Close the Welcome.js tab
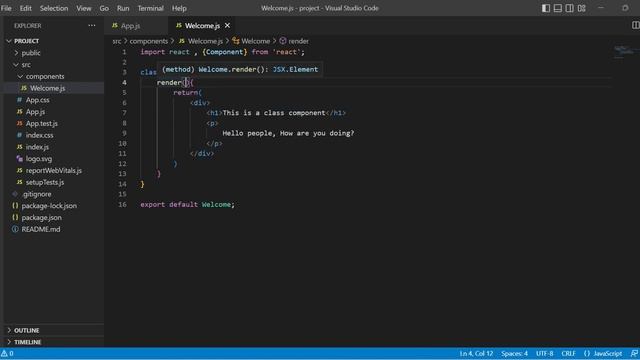The width and height of the screenshot is (640, 360). (227, 25)
